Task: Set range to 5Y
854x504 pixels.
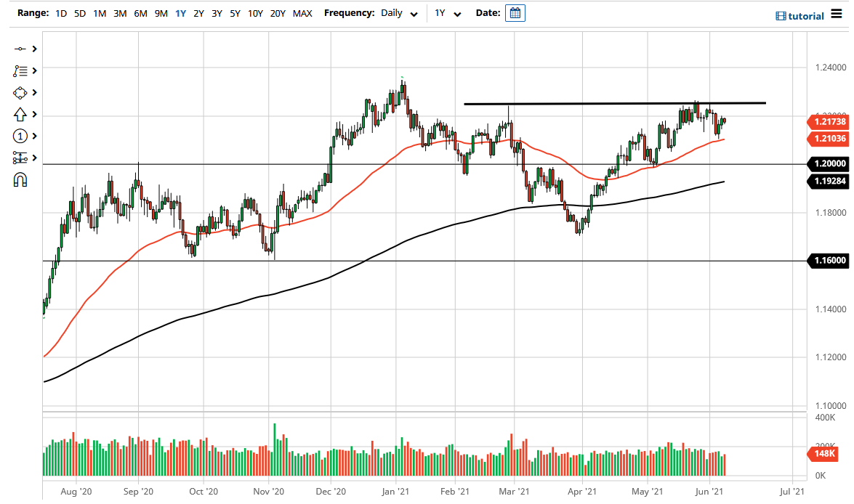Action: pyautogui.click(x=235, y=13)
